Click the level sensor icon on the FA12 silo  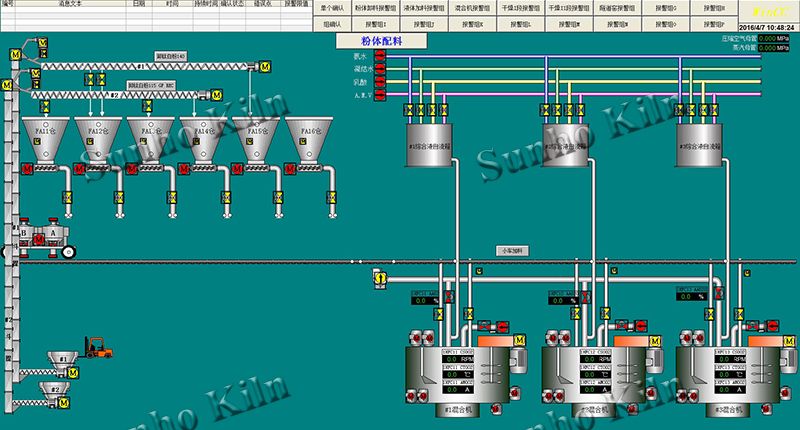[x=90, y=141]
